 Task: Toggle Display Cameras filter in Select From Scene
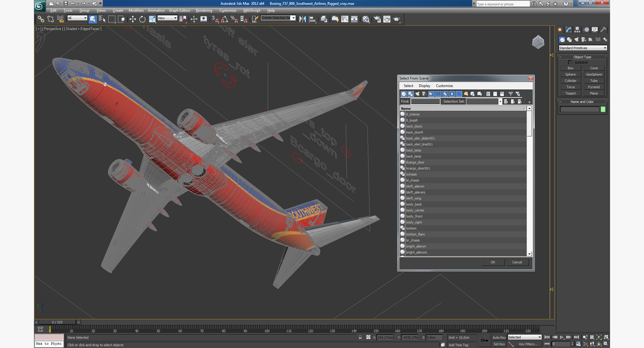click(x=424, y=94)
